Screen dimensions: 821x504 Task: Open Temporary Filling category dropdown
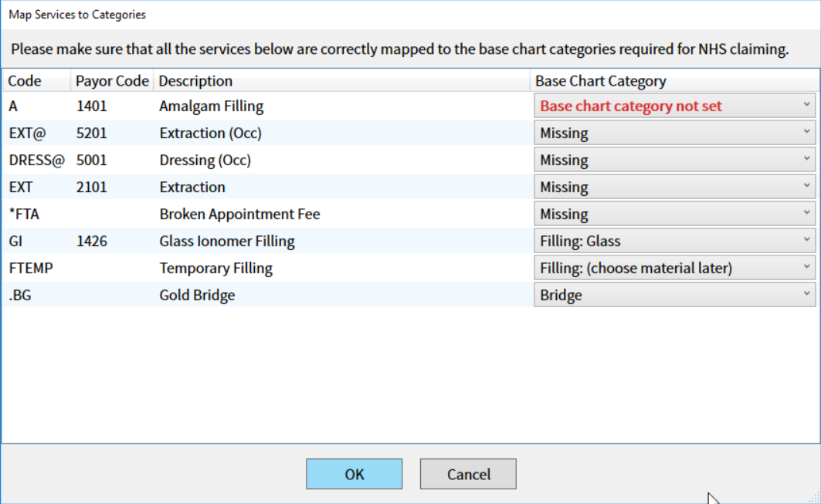coord(674,268)
